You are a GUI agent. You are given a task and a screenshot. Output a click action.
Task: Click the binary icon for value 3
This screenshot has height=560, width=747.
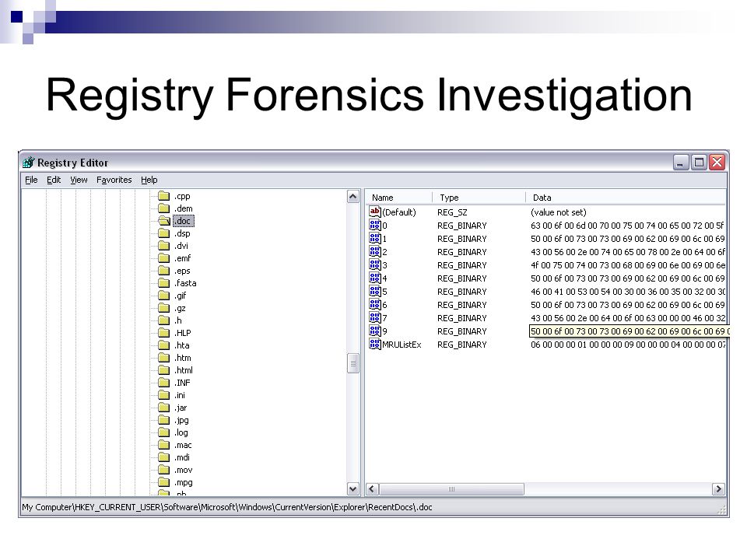pos(375,264)
